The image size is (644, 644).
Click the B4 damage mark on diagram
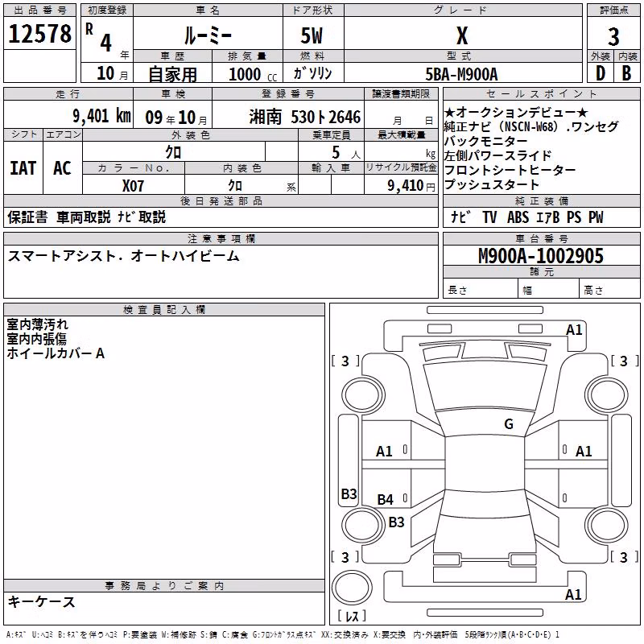pos(385,499)
